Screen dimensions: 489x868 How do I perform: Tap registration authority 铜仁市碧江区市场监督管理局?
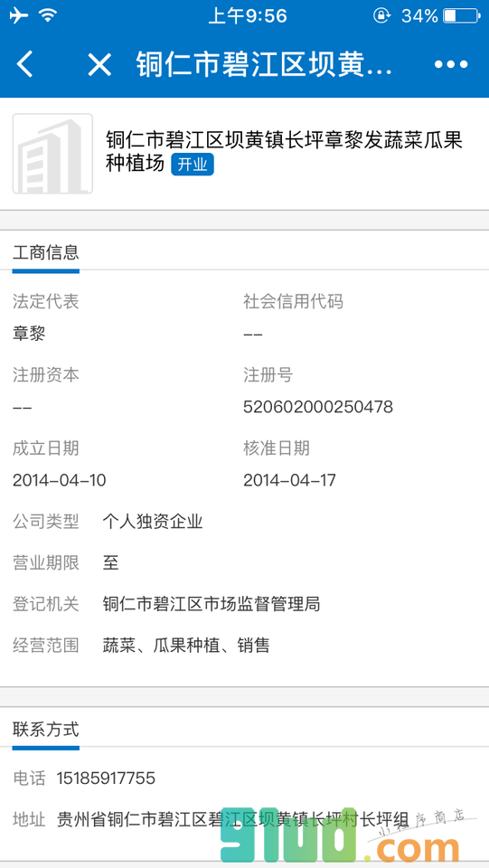coord(212,604)
